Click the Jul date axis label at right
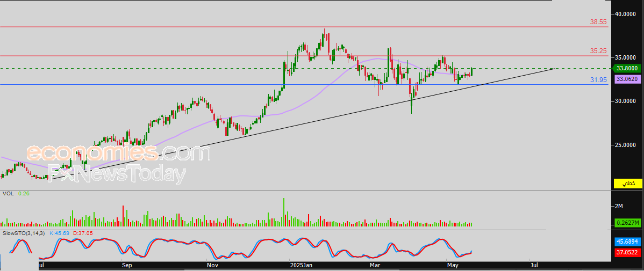The image size is (644, 271). (x=534, y=265)
